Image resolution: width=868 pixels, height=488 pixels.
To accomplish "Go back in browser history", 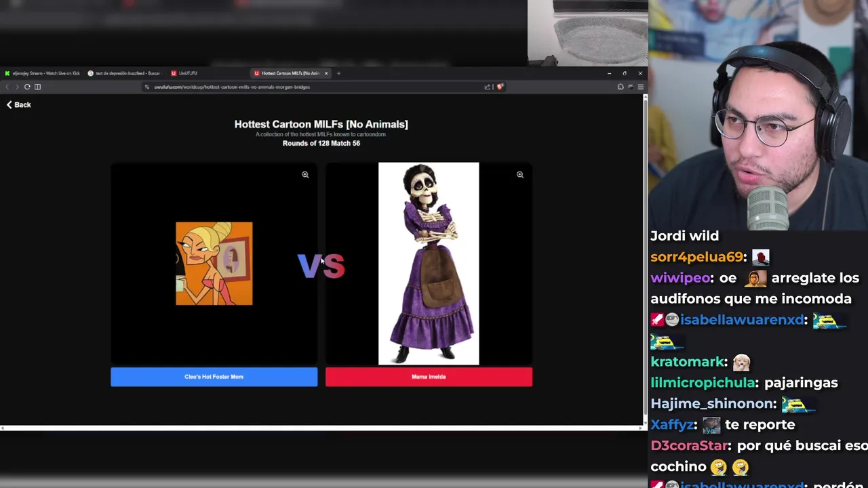I will (x=7, y=87).
